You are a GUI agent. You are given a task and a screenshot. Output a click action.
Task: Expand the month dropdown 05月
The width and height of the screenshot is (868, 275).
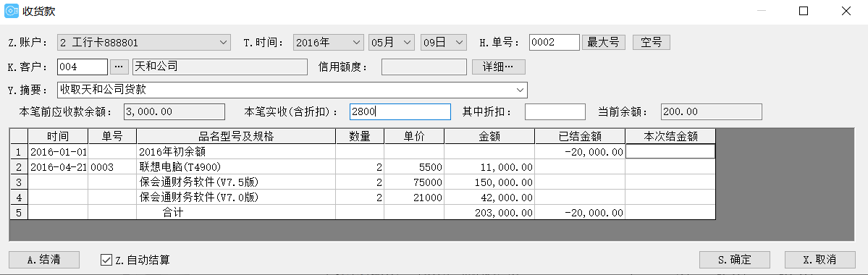point(391,42)
